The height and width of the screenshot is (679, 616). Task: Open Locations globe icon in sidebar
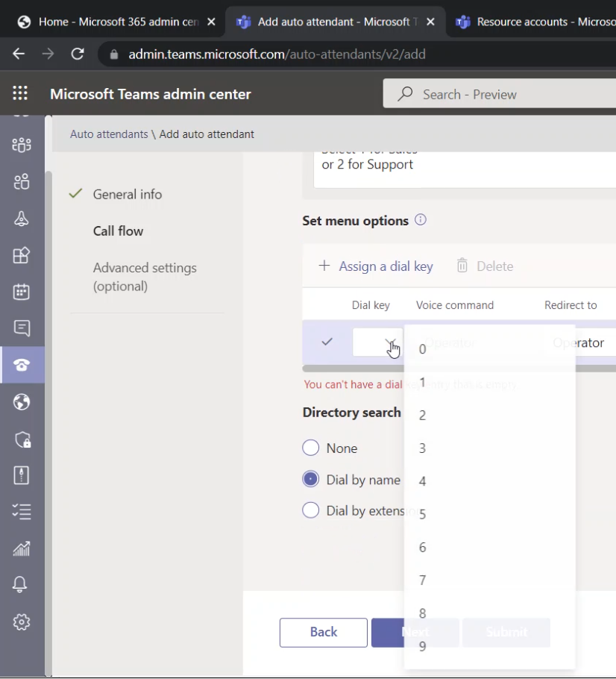22,403
